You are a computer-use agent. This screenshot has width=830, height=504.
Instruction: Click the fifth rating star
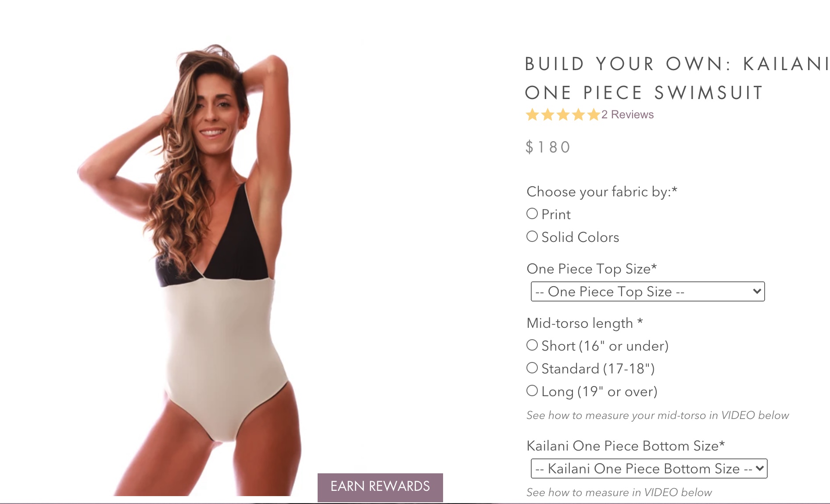pos(594,115)
